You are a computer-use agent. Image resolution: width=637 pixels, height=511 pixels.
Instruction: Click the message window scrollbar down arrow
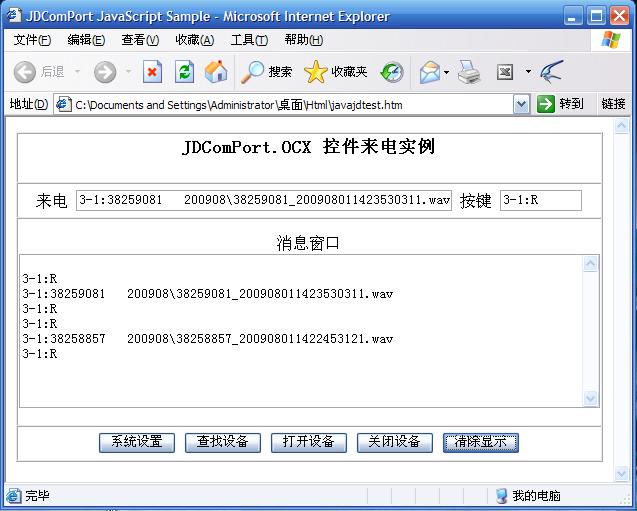coord(590,398)
